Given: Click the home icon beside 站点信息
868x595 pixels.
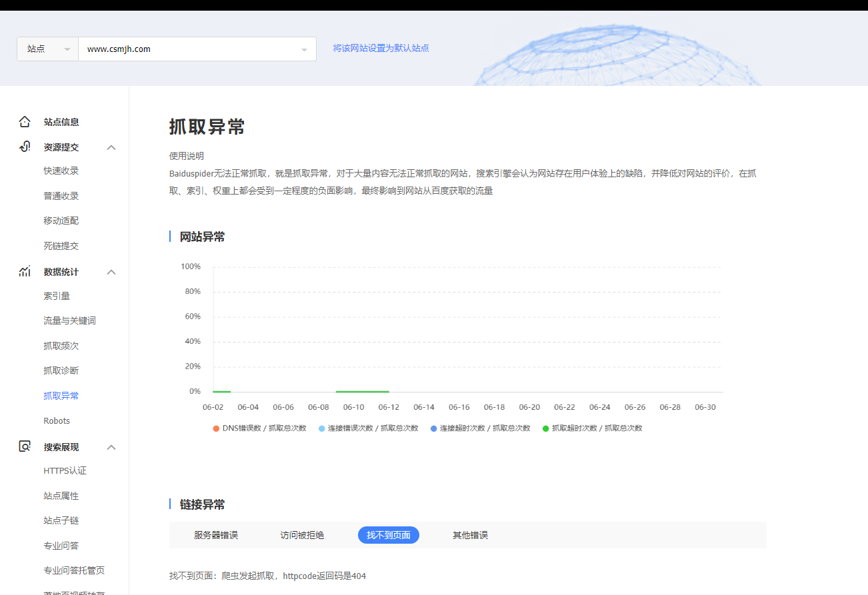Looking at the screenshot, I should 25,122.
